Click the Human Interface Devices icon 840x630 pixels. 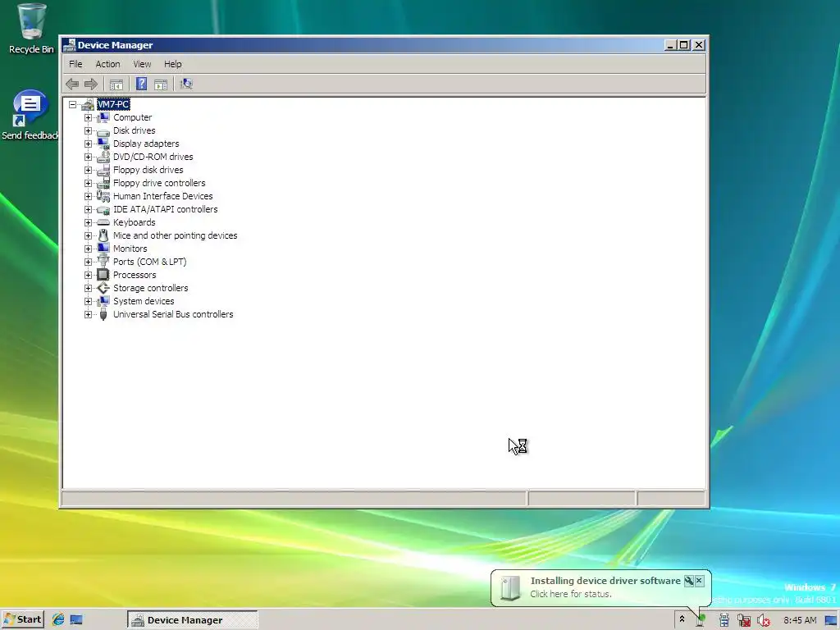click(103, 196)
